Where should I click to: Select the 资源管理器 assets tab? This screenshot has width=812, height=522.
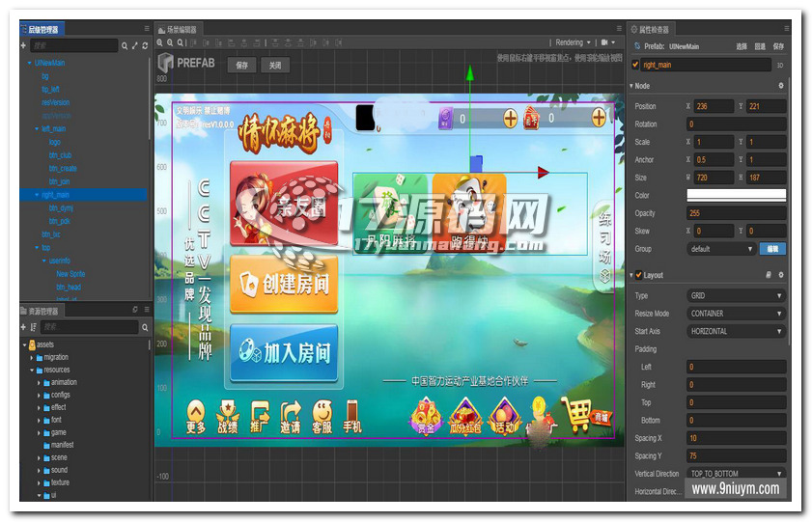click(x=40, y=311)
